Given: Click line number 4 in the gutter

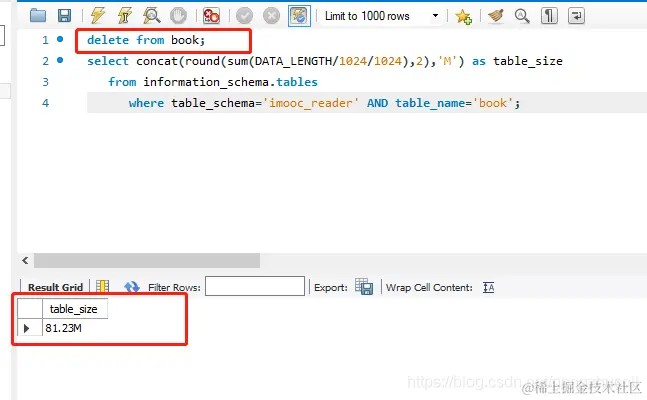Looking at the screenshot, I should point(45,103).
